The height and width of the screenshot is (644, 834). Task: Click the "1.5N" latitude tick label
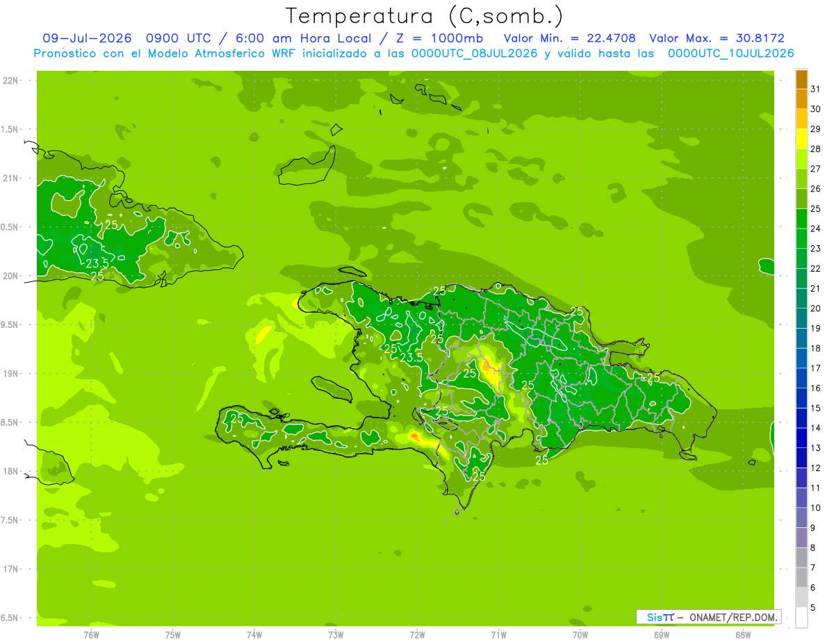click(x=10, y=129)
